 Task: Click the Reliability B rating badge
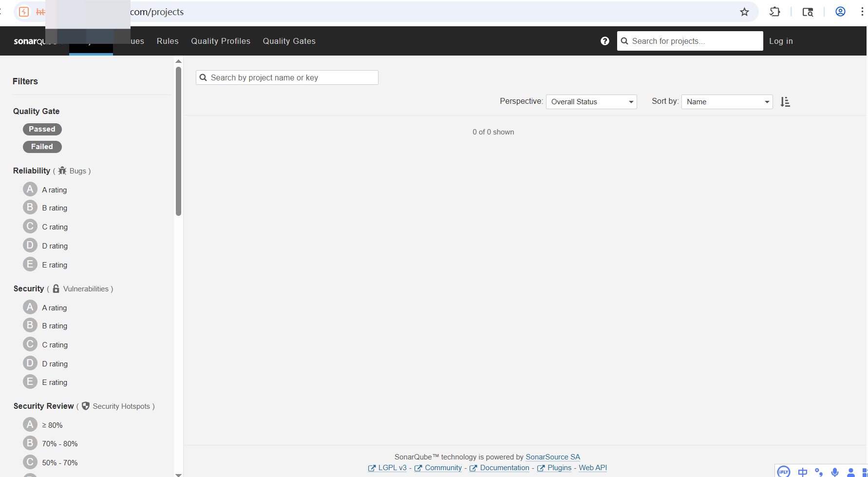coord(30,207)
